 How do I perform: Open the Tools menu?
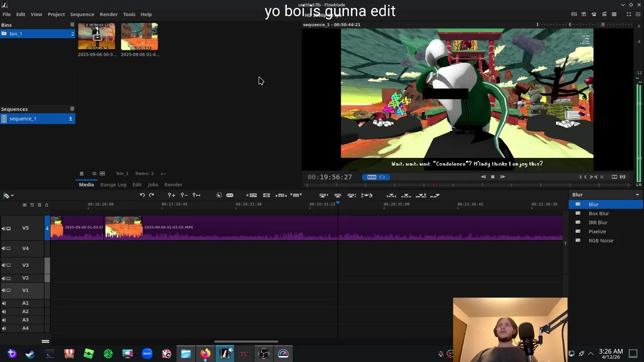pos(129,14)
